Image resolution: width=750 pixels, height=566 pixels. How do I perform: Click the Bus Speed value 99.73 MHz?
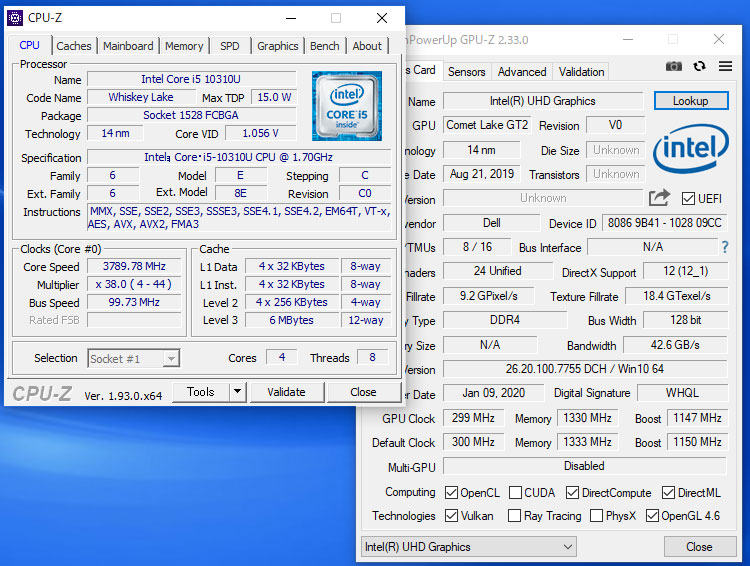tap(134, 302)
